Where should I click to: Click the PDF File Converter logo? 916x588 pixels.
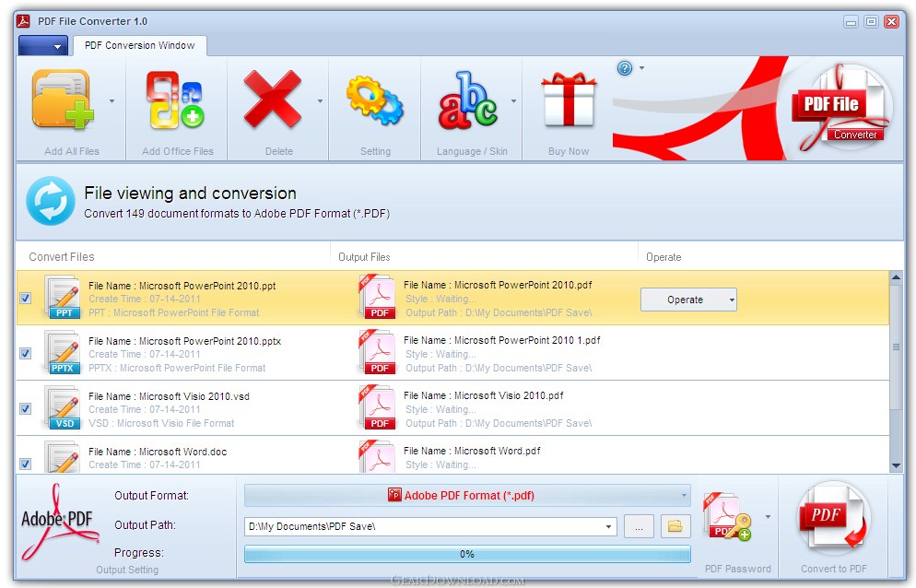[841, 108]
